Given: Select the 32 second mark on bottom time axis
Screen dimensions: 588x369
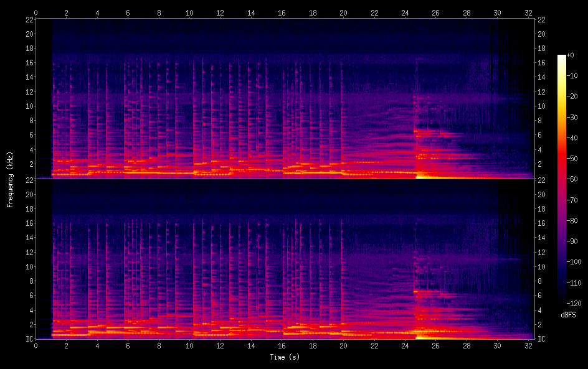Looking at the screenshot, I should pyautogui.click(x=528, y=345).
